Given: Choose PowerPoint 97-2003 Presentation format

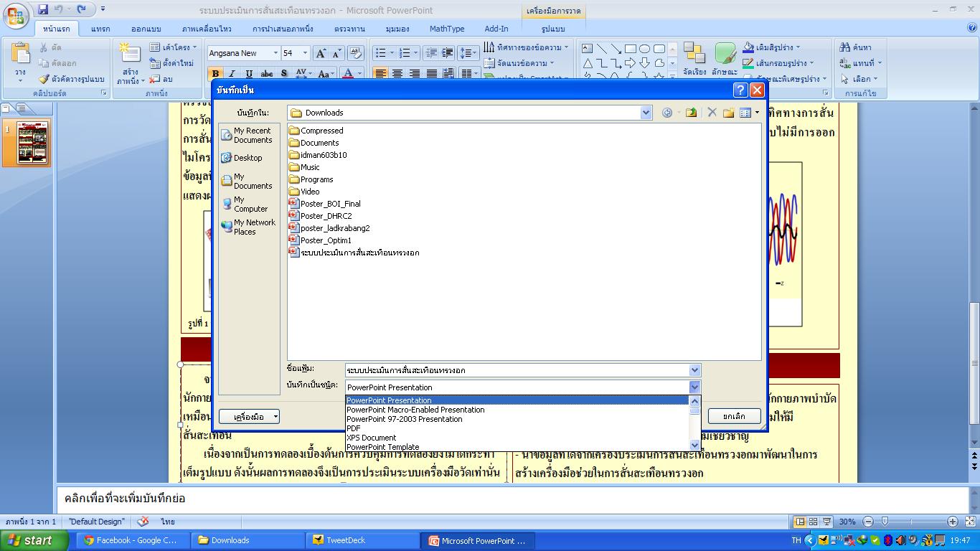Looking at the screenshot, I should (x=404, y=419).
